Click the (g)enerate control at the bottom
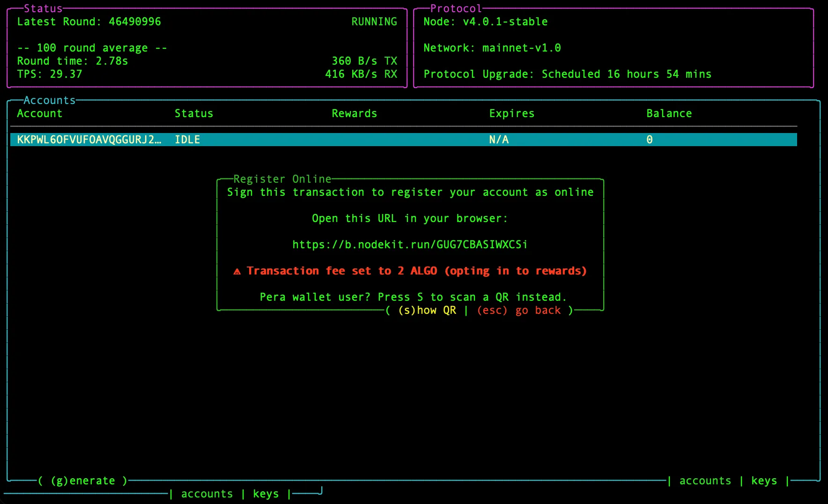 coord(83,480)
